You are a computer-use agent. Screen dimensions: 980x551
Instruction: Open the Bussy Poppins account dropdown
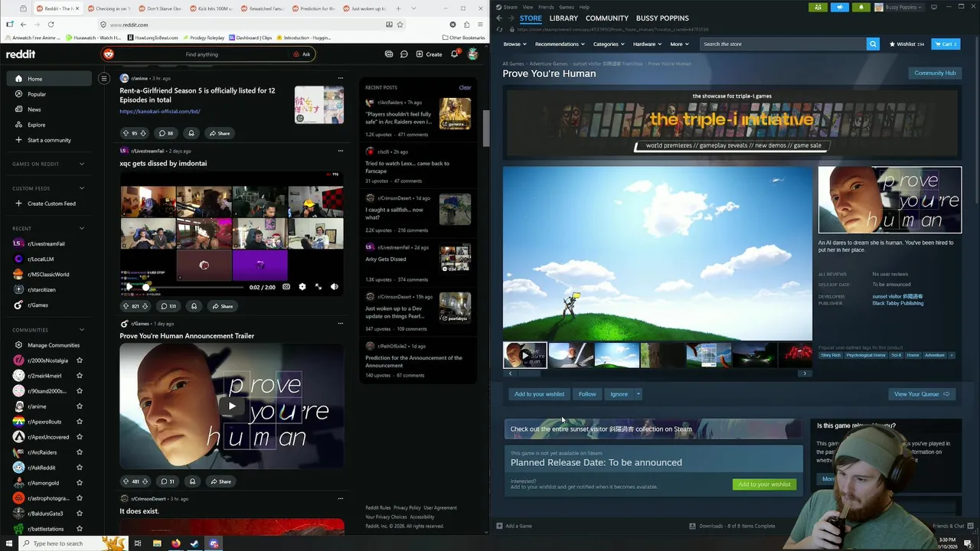click(x=900, y=7)
